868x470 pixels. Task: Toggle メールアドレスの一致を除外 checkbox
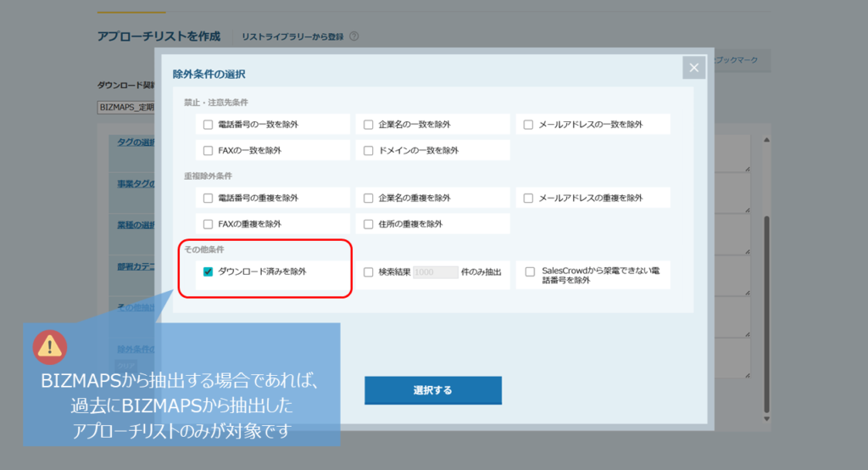[528, 125]
